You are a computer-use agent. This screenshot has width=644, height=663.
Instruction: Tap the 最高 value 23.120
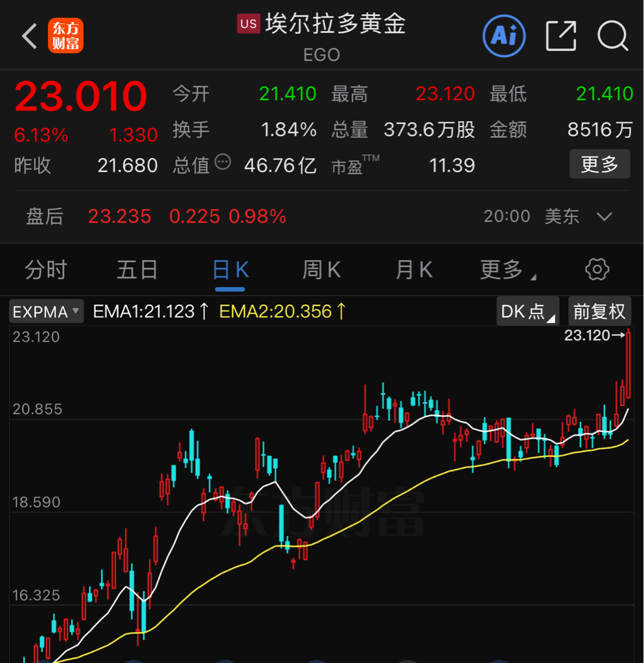coord(445,94)
